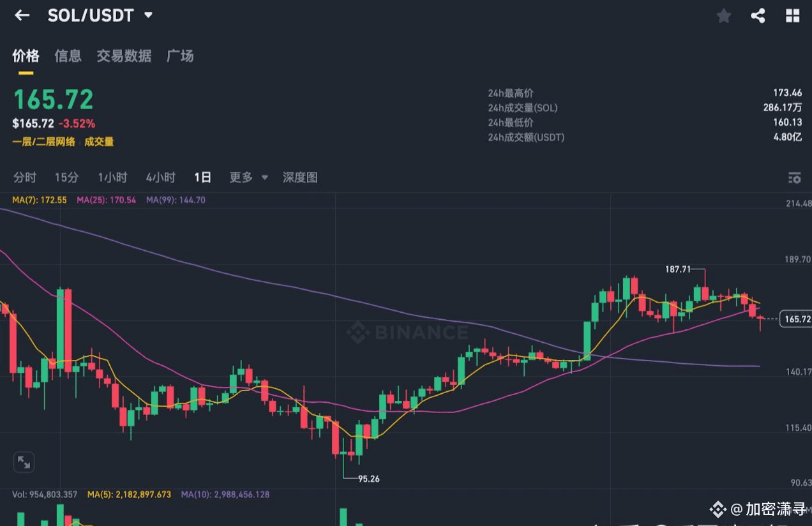812x526 pixels.
Task: Show the 深度图 depth chart
Action: click(300, 177)
